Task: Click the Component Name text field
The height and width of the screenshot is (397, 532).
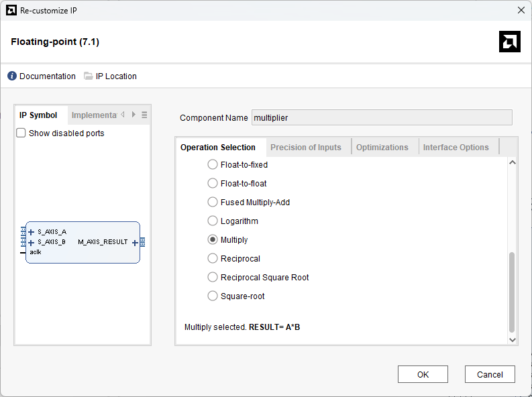Action: pos(381,118)
